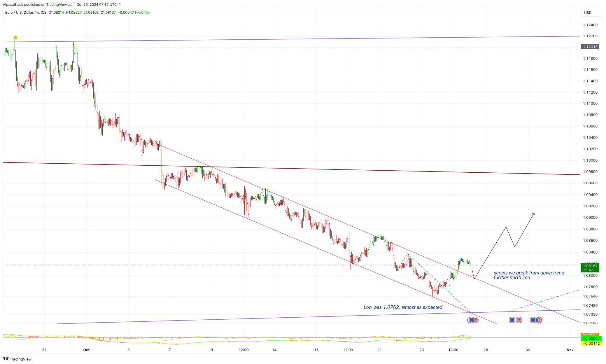Click the C1.08167 close value in the header
The image size is (606, 364).
tap(108, 13)
